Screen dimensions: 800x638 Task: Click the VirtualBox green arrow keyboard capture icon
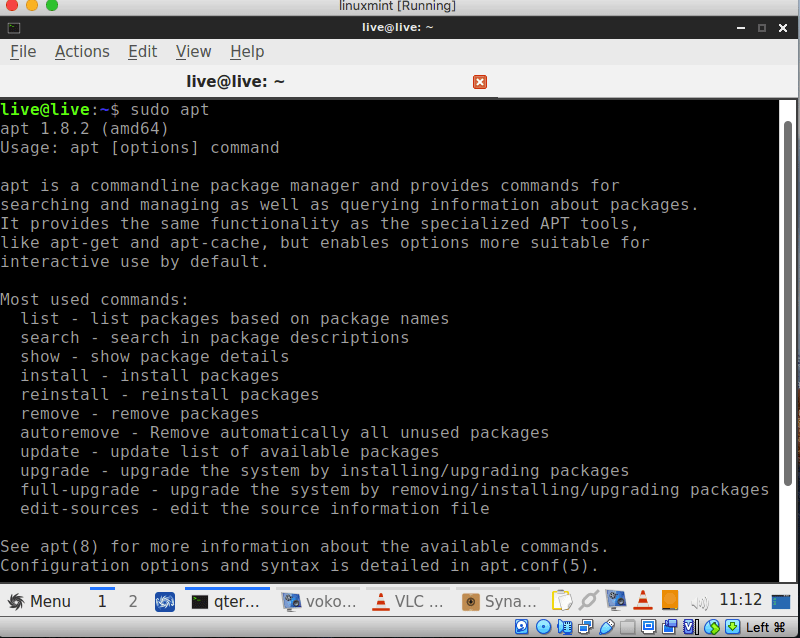point(733,626)
